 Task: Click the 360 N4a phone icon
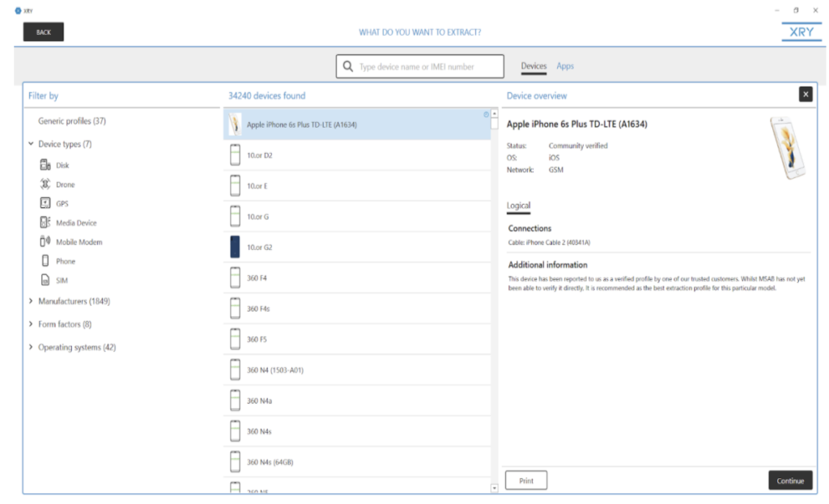pyautogui.click(x=236, y=400)
